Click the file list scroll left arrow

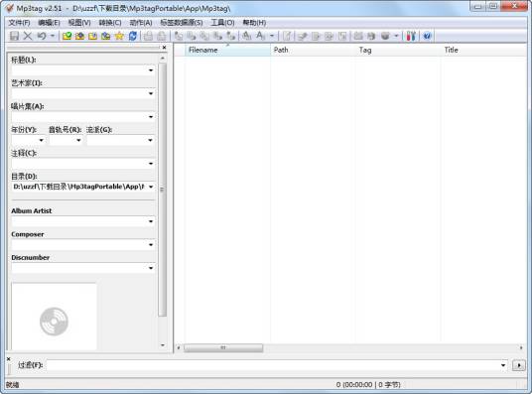tap(179, 347)
